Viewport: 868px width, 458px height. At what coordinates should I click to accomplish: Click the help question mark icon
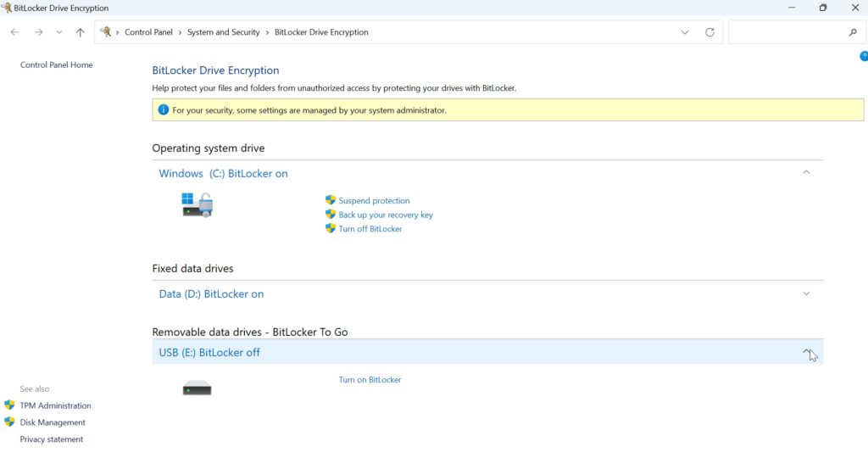864,56
